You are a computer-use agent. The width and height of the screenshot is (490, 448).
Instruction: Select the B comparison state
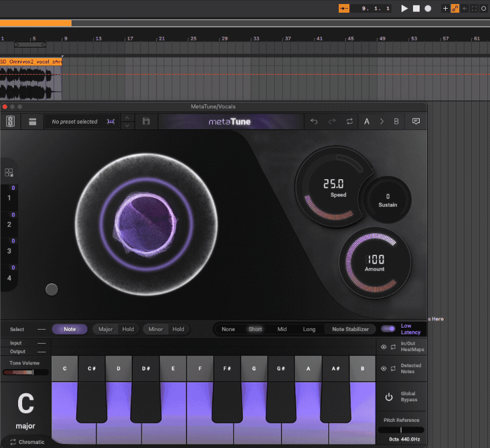click(x=396, y=121)
